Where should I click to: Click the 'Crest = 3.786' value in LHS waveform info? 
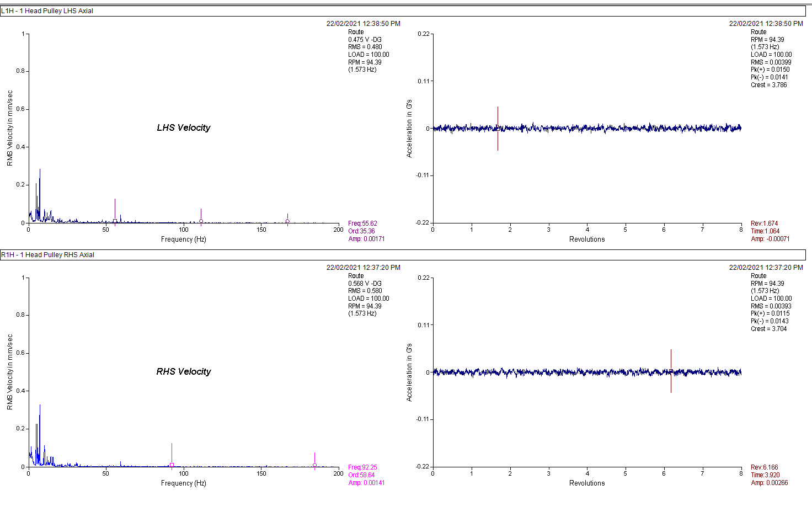click(x=768, y=85)
